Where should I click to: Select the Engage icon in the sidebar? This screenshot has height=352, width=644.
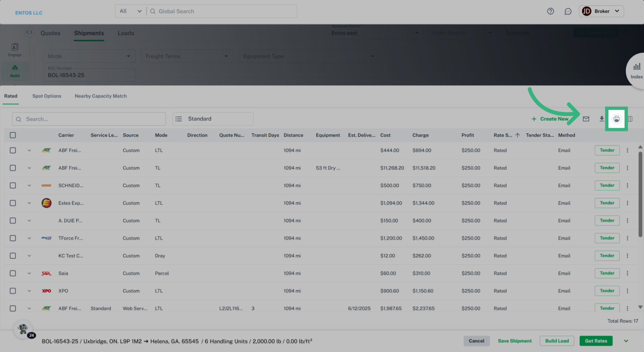(x=14, y=49)
